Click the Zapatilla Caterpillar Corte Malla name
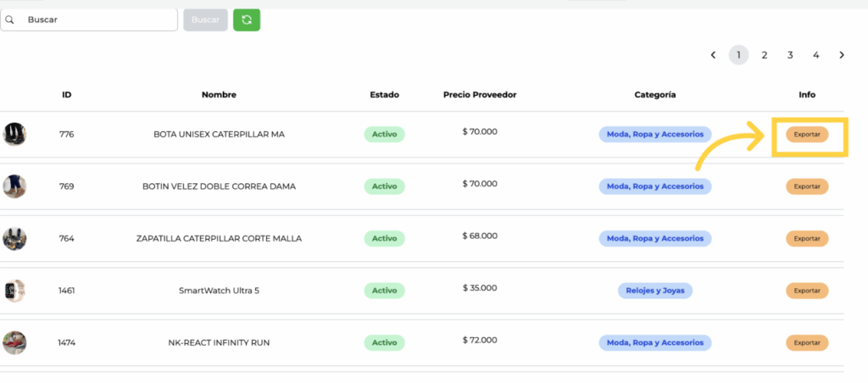 tap(219, 238)
